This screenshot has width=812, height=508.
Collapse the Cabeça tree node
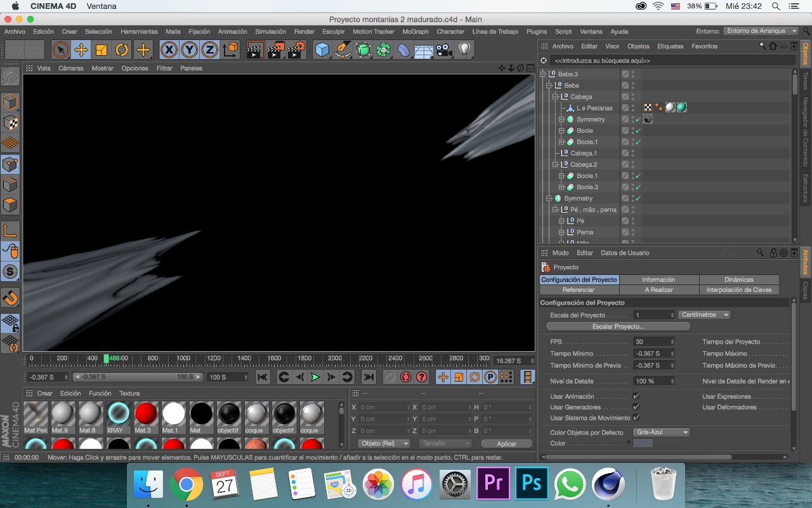coord(555,97)
